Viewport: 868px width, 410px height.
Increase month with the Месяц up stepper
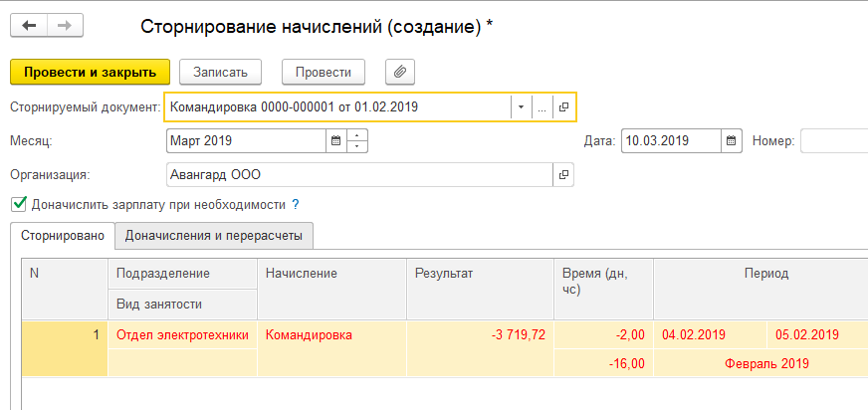click(x=358, y=135)
